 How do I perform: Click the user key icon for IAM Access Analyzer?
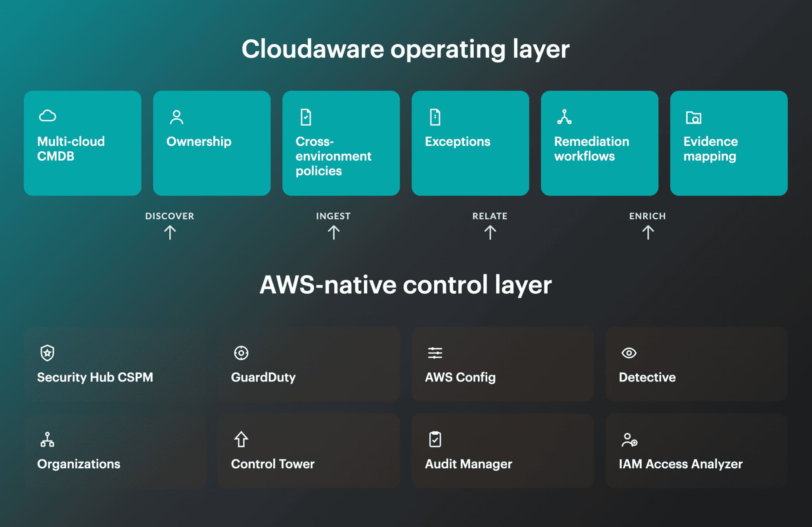(x=629, y=440)
